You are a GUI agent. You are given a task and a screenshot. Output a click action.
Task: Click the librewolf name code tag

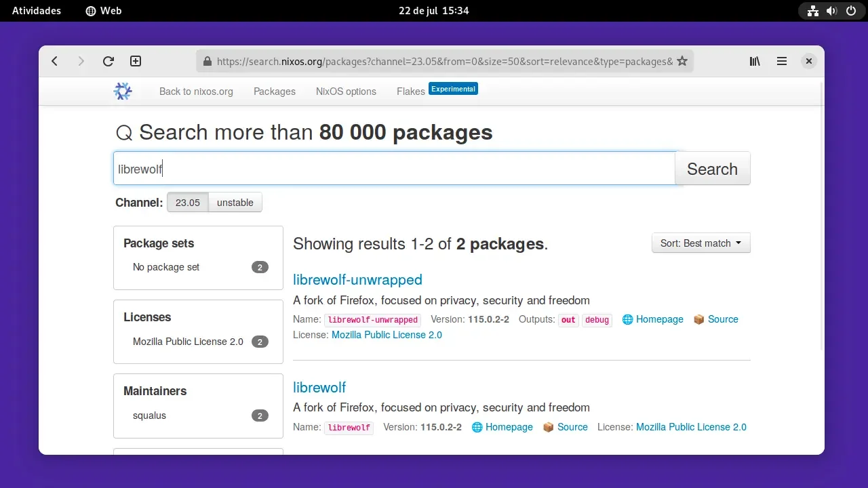tap(349, 428)
